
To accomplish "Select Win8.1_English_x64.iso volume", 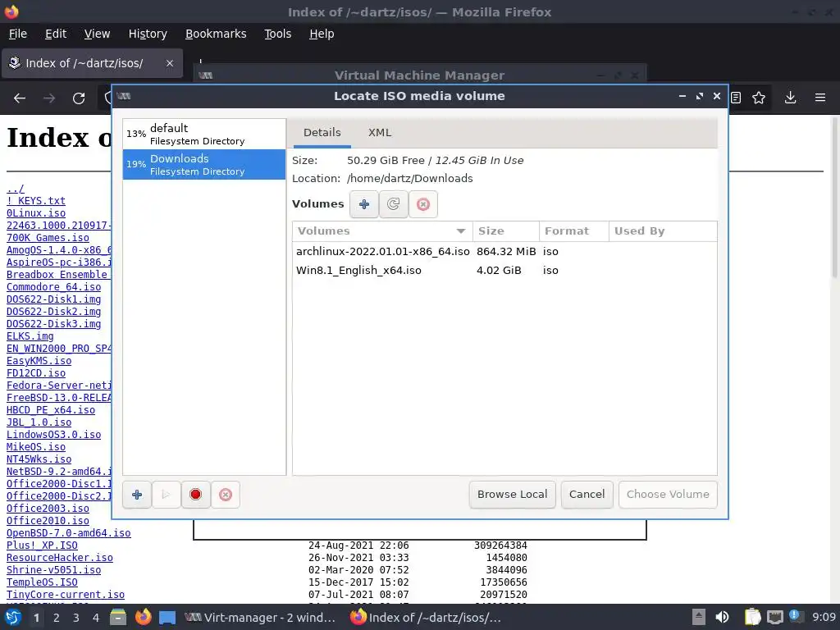I will (504, 271).
